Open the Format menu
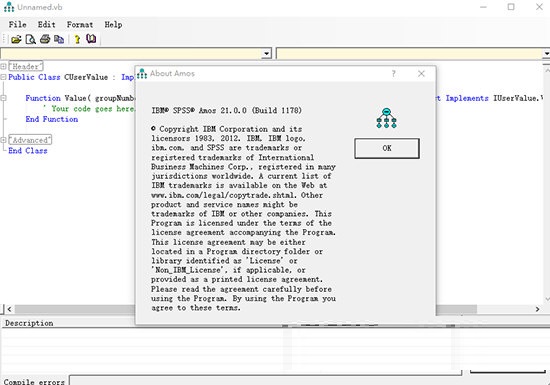The image size is (550, 385). click(80, 25)
